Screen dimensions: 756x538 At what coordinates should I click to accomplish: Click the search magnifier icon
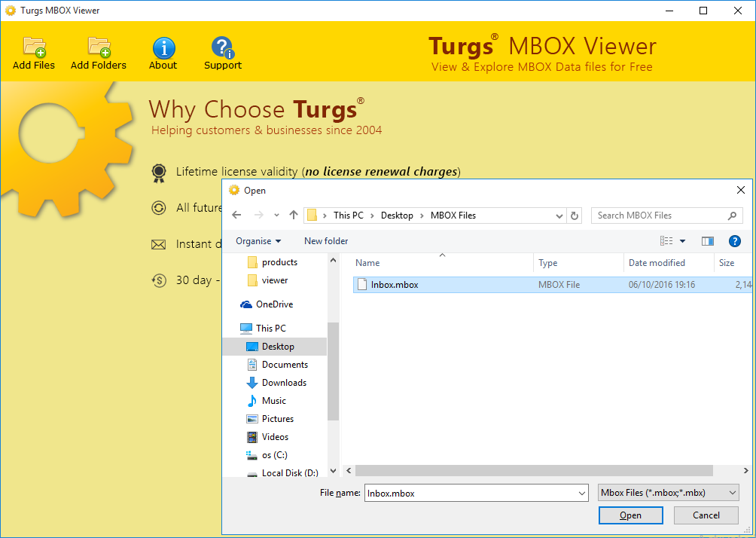[x=732, y=216]
